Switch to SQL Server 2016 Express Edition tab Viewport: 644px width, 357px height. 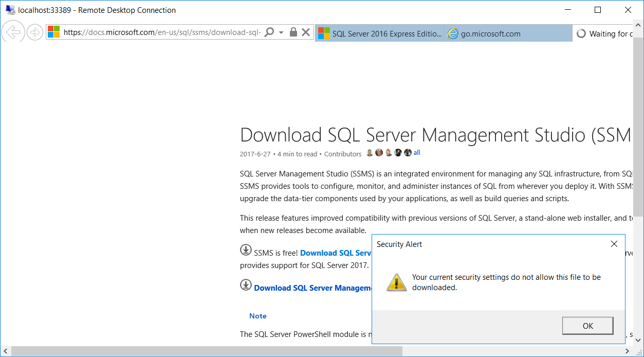click(379, 33)
